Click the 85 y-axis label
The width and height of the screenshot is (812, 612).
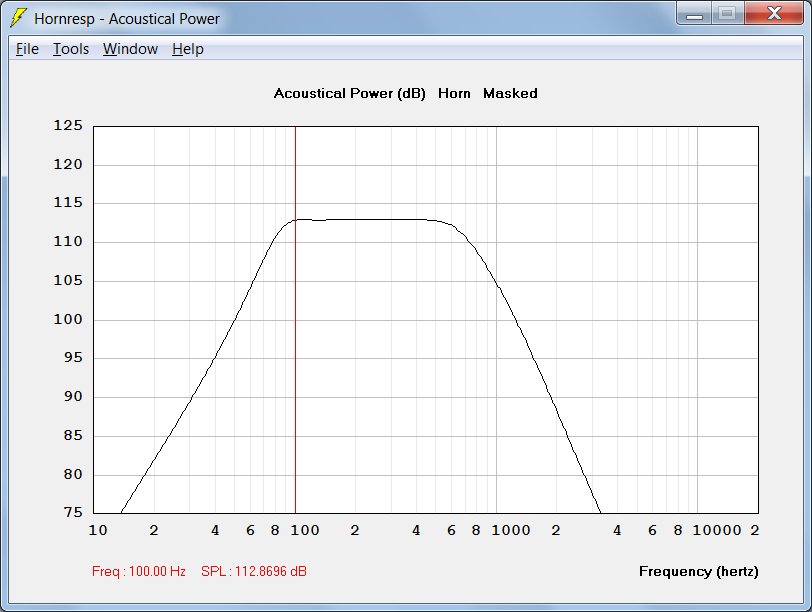coord(73,435)
